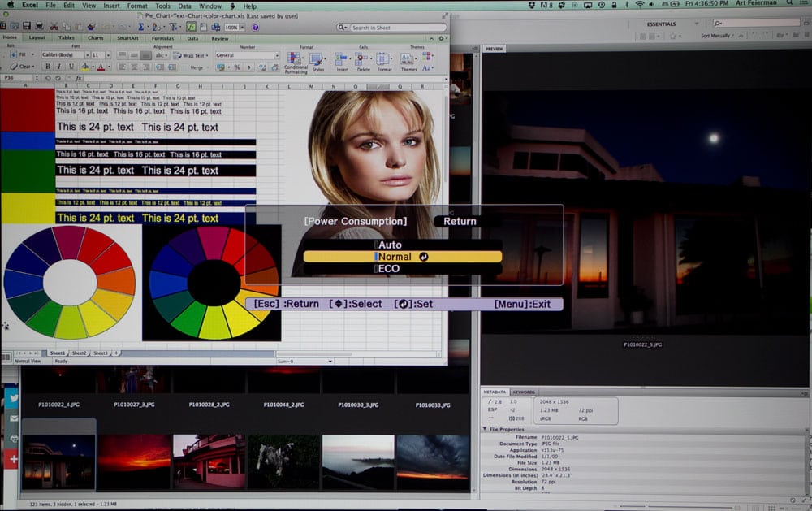812x511 pixels.
Task: Select align text left icon
Action: 123,67
